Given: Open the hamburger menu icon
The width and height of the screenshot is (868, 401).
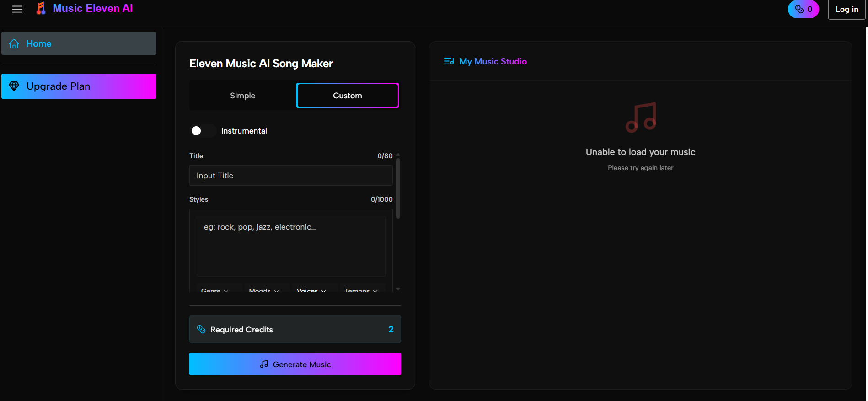Looking at the screenshot, I should pyautogui.click(x=17, y=9).
